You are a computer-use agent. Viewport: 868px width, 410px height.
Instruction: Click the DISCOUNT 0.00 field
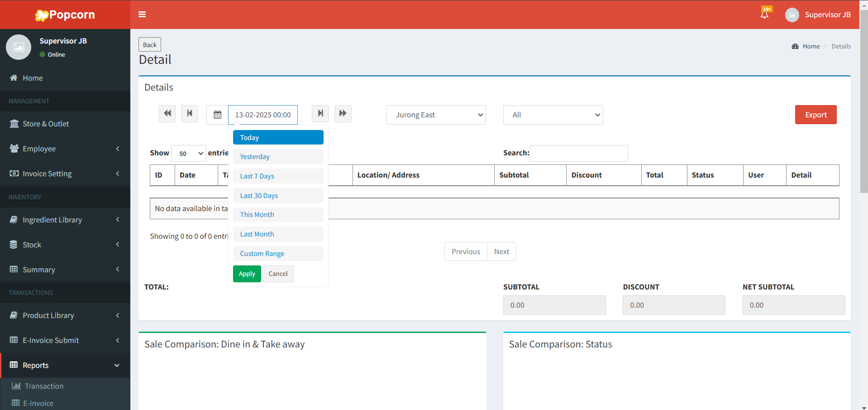674,305
